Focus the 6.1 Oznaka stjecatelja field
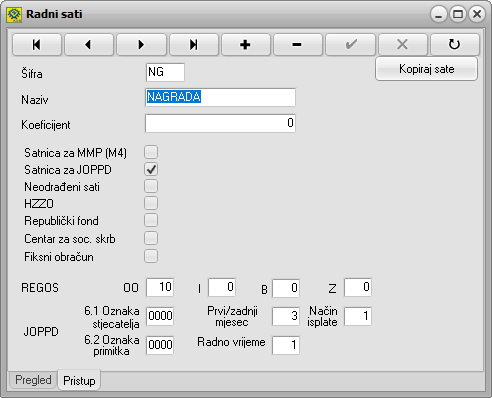Screen dimensions: 492x398 [x=160, y=316]
